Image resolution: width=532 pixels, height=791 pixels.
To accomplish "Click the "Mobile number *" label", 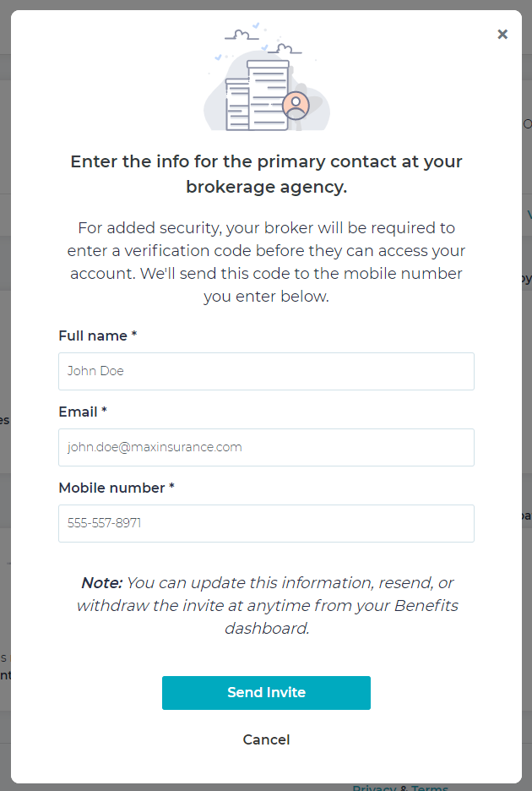I will tap(116, 488).
